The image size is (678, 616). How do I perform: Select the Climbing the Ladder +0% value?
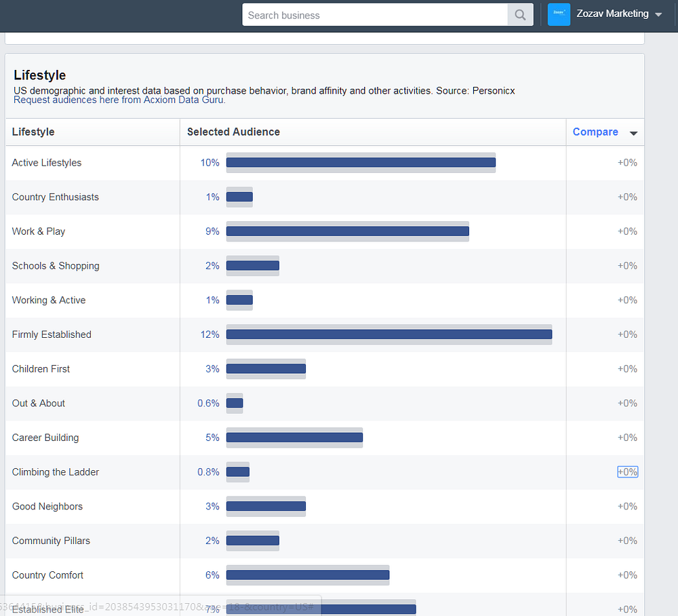point(627,472)
